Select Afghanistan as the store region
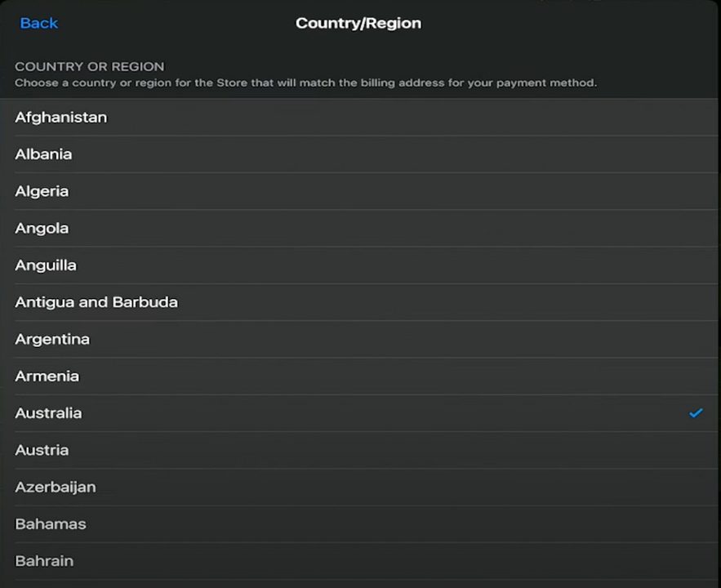The height and width of the screenshot is (588, 721). point(61,117)
